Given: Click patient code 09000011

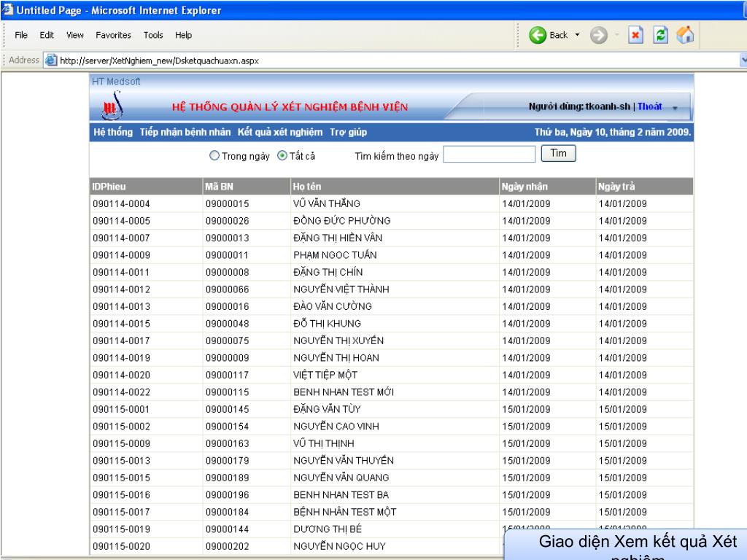Looking at the screenshot, I should [x=227, y=255].
